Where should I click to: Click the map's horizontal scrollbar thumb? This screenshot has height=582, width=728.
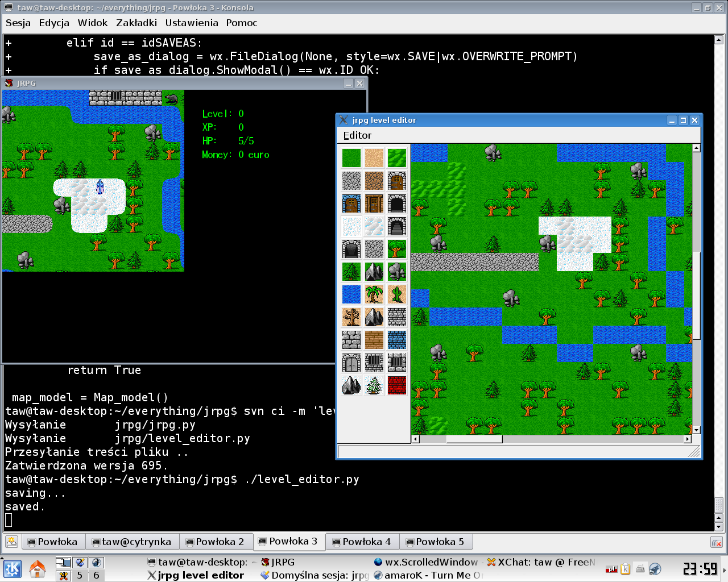click(474, 439)
